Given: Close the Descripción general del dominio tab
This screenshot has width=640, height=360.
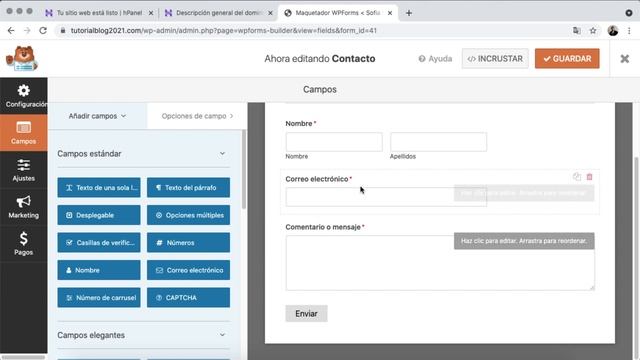Looking at the screenshot, I should click(x=270, y=13).
